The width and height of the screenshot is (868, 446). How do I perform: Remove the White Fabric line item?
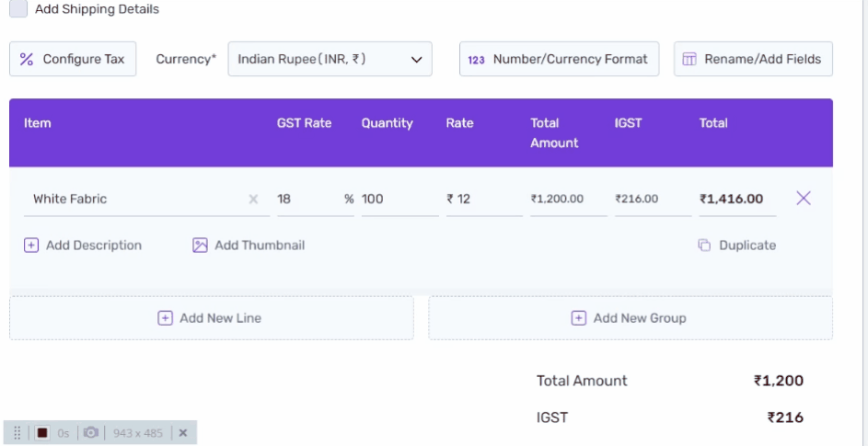804,198
